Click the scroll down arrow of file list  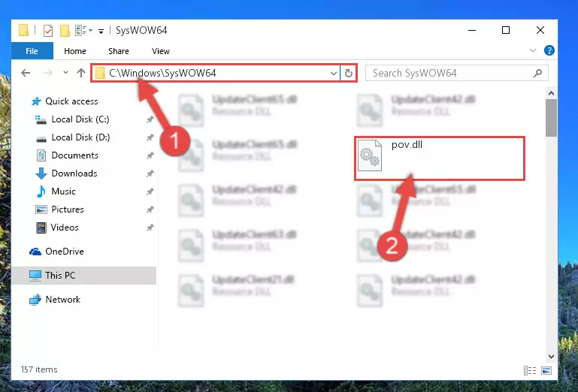551,356
